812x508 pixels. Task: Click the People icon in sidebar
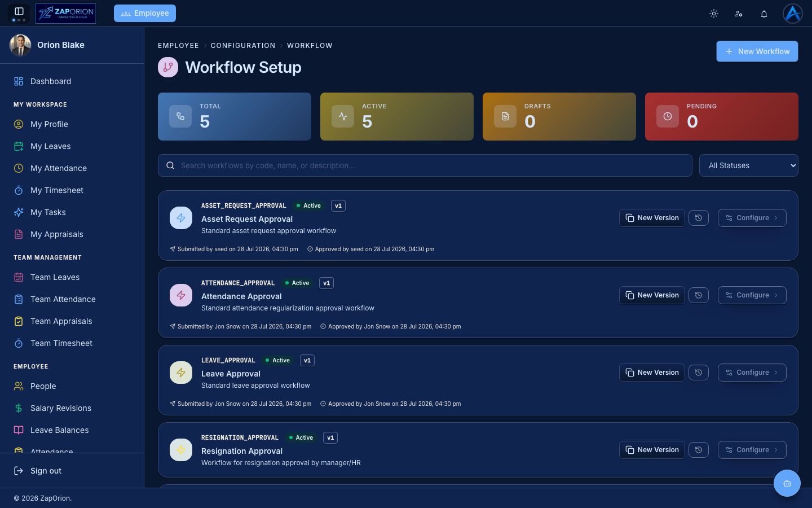pyautogui.click(x=19, y=386)
